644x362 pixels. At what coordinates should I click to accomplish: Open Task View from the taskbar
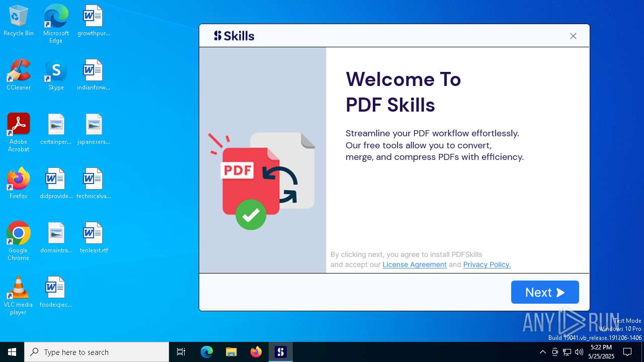[181, 352]
